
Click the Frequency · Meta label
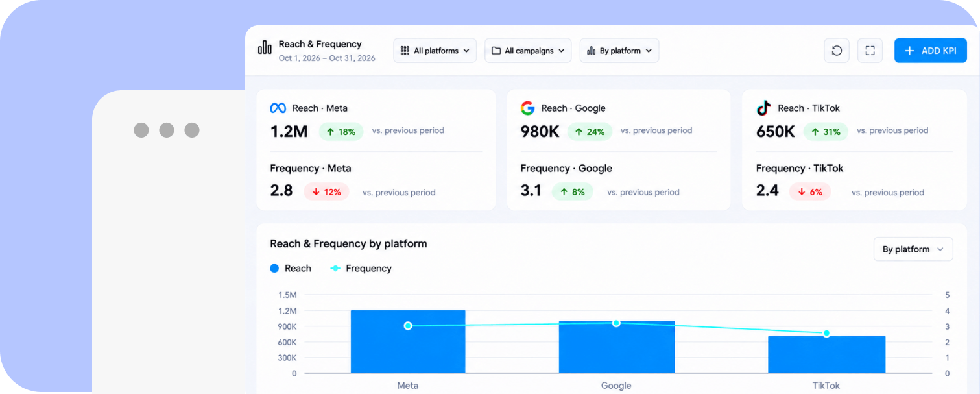[311, 168]
